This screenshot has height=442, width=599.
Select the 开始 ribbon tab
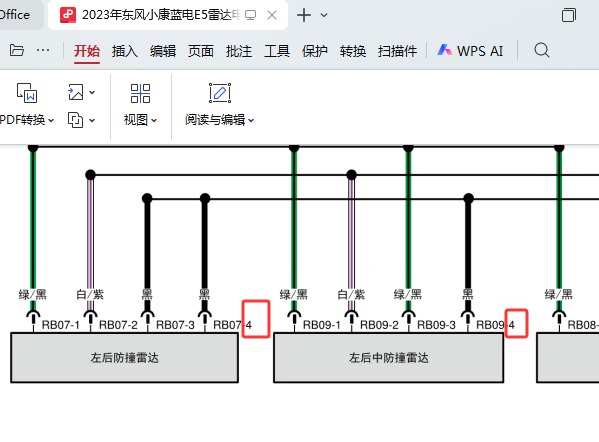tap(87, 51)
